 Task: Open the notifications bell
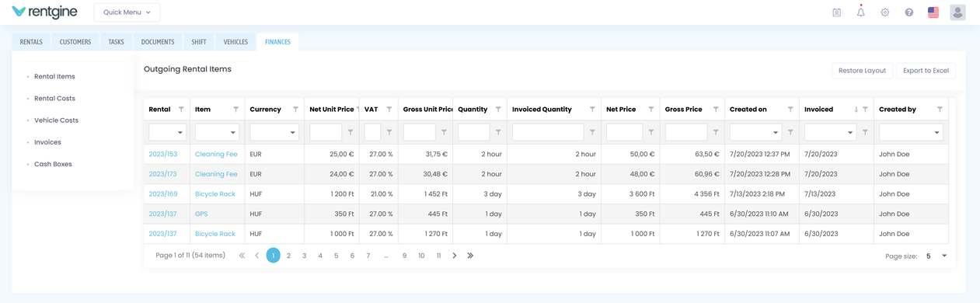click(860, 12)
